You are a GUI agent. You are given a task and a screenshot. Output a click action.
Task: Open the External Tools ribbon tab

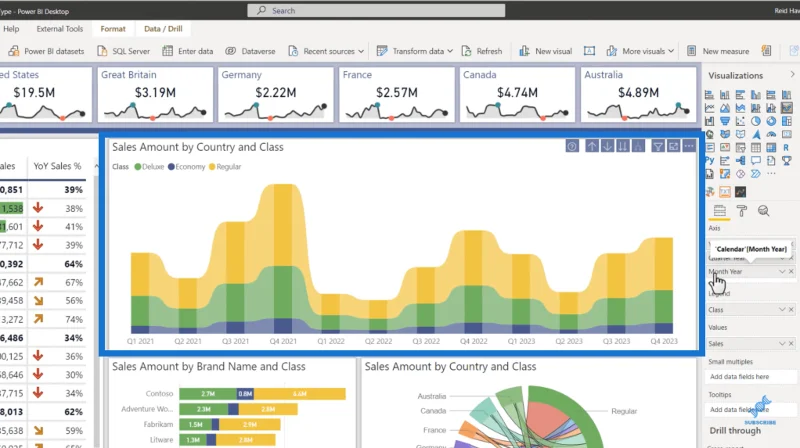60,29
